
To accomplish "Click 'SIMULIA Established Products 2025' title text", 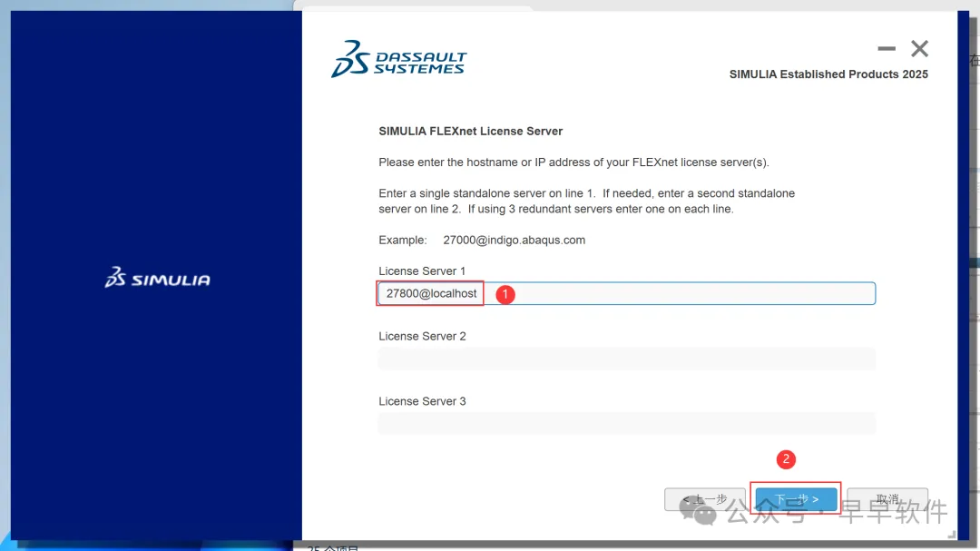I will coord(828,74).
